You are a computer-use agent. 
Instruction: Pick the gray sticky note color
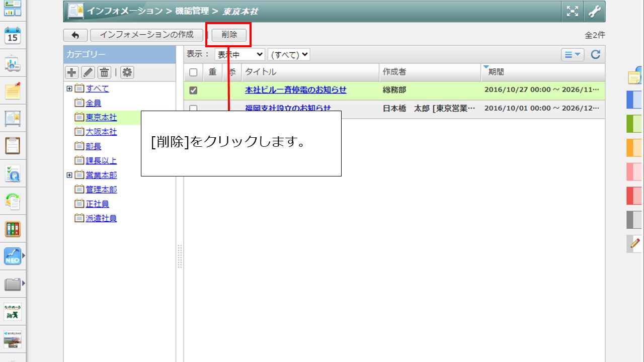pyautogui.click(x=634, y=220)
